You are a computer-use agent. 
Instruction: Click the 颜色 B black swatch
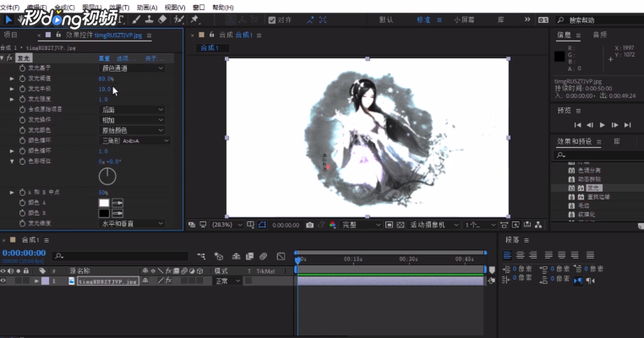[104, 213]
